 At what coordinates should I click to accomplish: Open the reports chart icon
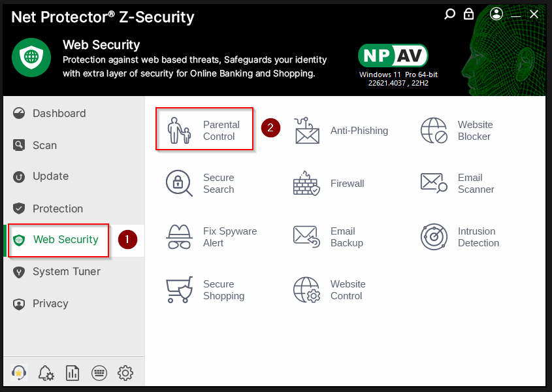73,373
